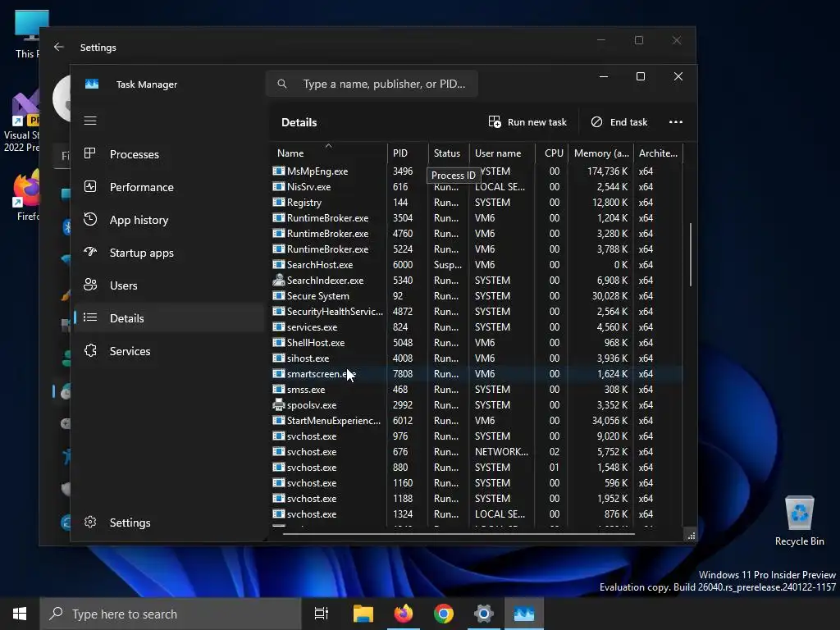This screenshot has height=630, width=840.
Task: Click the Performance graph icon
Action: coord(90,186)
